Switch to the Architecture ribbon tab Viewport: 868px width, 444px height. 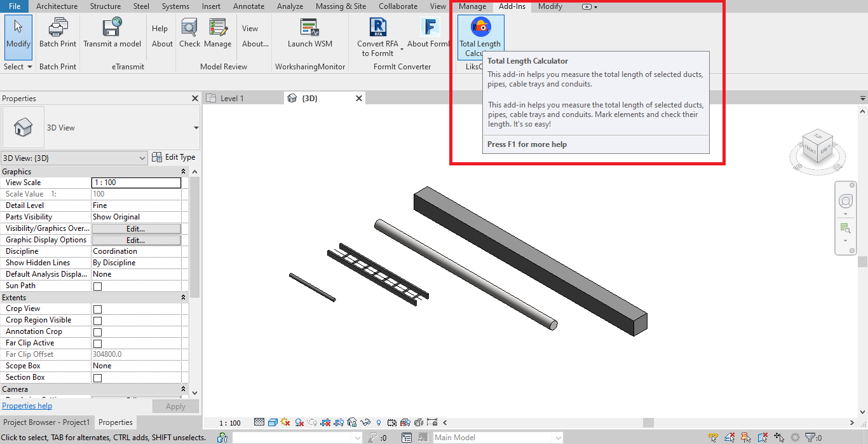click(x=57, y=6)
